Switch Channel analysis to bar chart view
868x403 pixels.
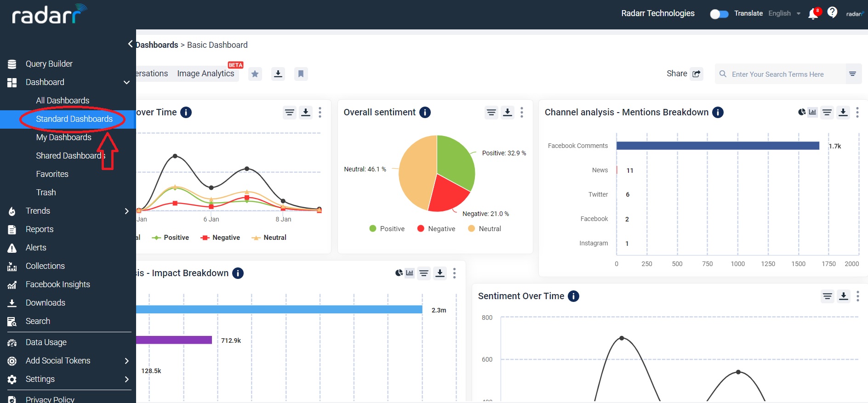(813, 112)
